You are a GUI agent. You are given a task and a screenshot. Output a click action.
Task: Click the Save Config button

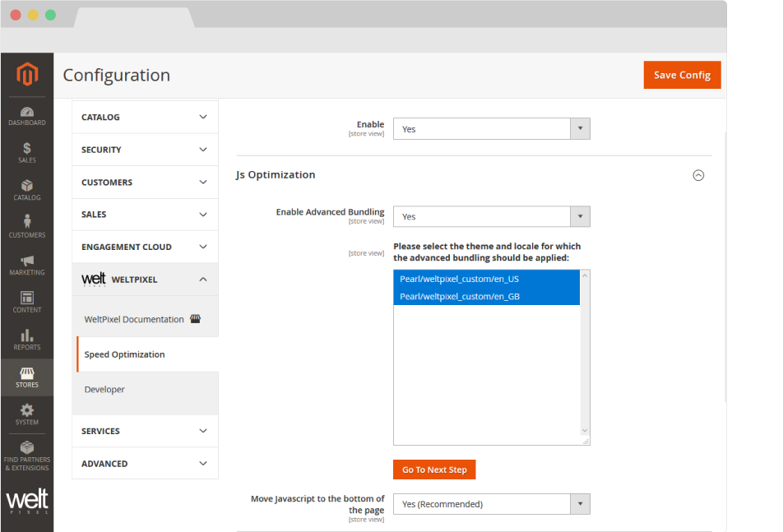682,75
